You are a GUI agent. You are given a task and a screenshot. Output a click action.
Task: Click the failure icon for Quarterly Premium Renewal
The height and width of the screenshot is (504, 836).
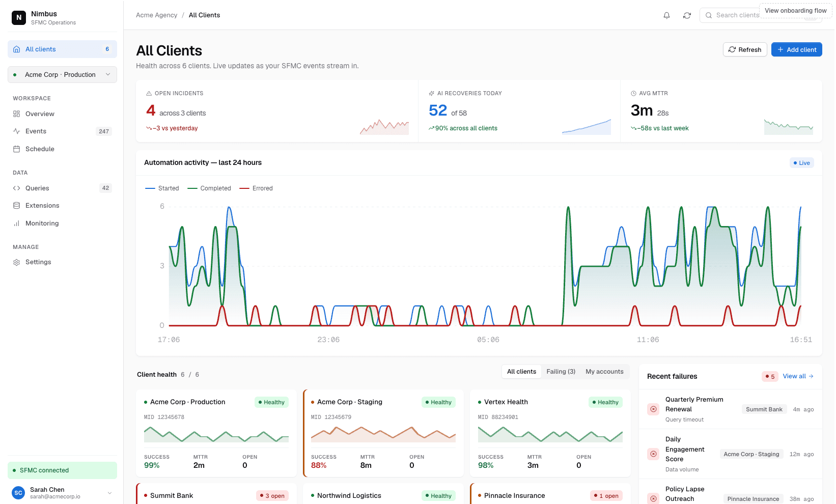(653, 409)
